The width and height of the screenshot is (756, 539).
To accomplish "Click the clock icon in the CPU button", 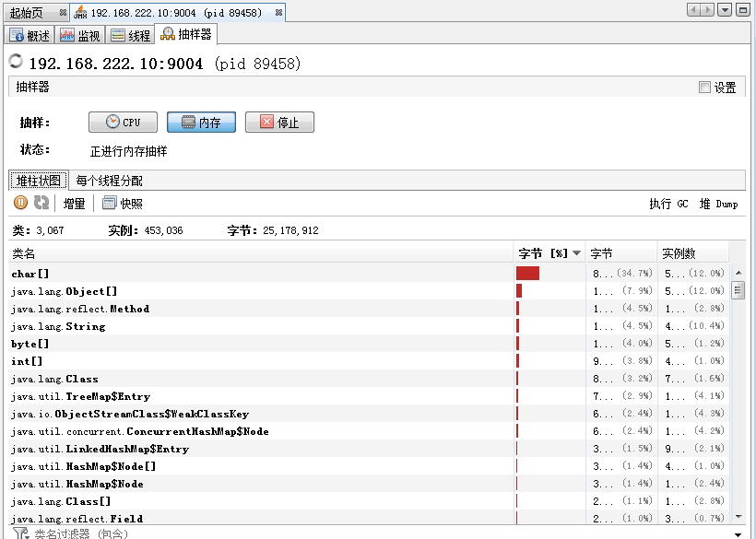I will (x=112, y=122).
